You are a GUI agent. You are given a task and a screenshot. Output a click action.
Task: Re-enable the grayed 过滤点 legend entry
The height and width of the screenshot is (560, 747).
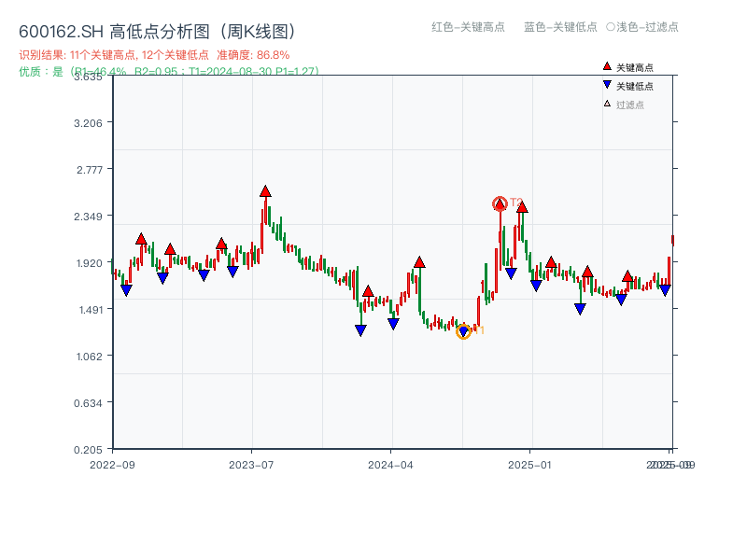tap(626, 103)
